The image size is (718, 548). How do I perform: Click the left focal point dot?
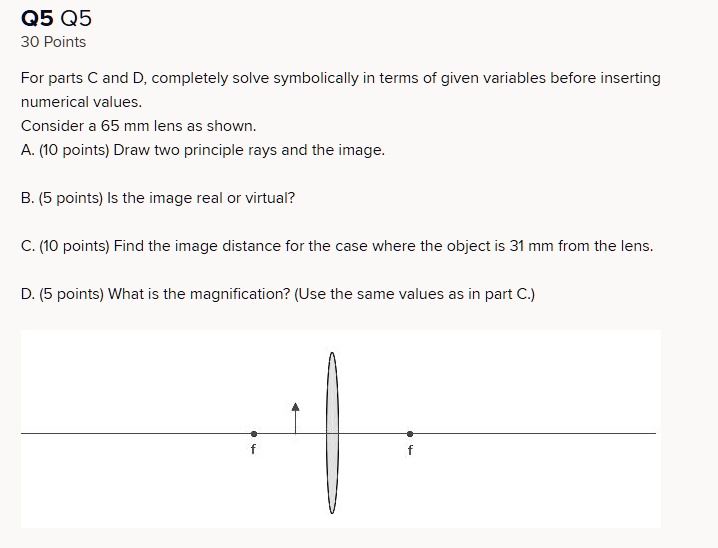[x=254, y=434]
